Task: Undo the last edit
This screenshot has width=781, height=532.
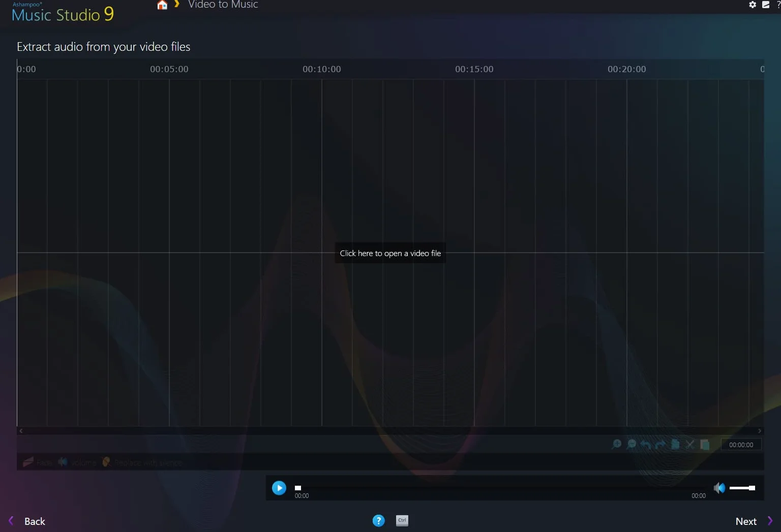Action: click(646, 445)
